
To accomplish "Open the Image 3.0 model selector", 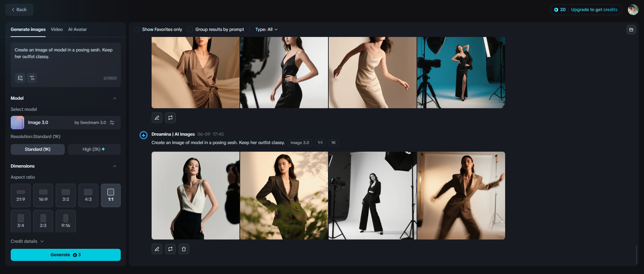I will [x=66, y=123].
